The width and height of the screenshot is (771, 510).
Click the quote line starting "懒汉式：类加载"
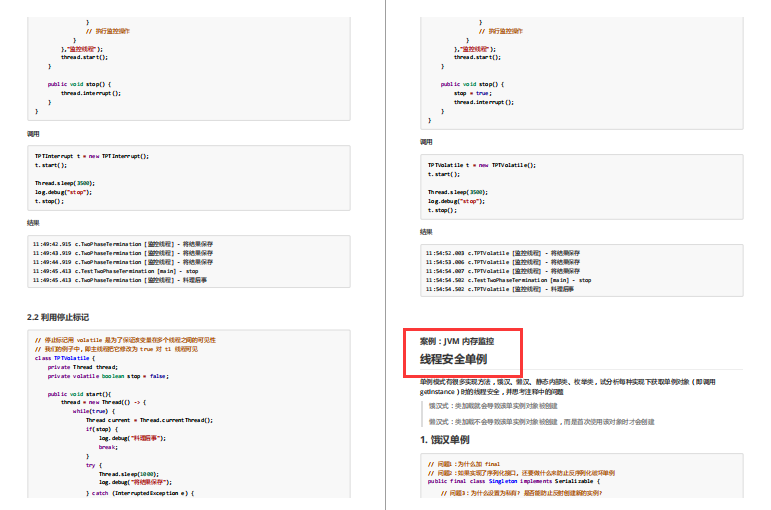541,422
